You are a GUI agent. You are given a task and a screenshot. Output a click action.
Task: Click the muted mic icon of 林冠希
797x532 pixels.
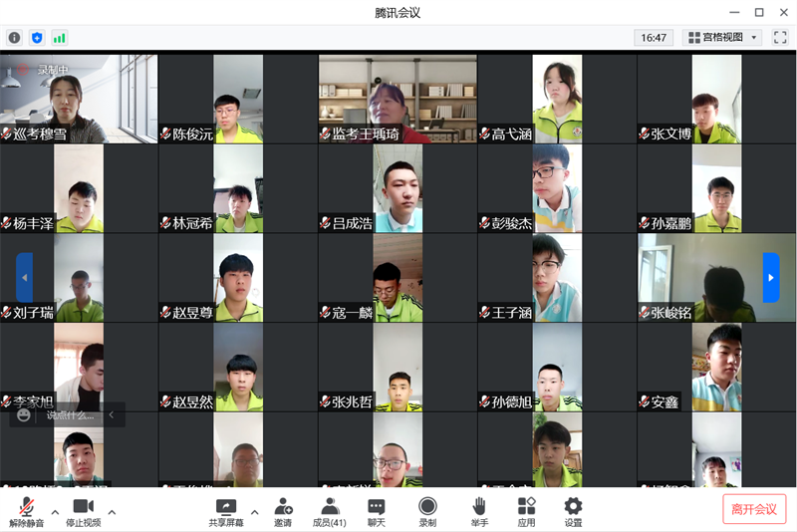(165, 223)
